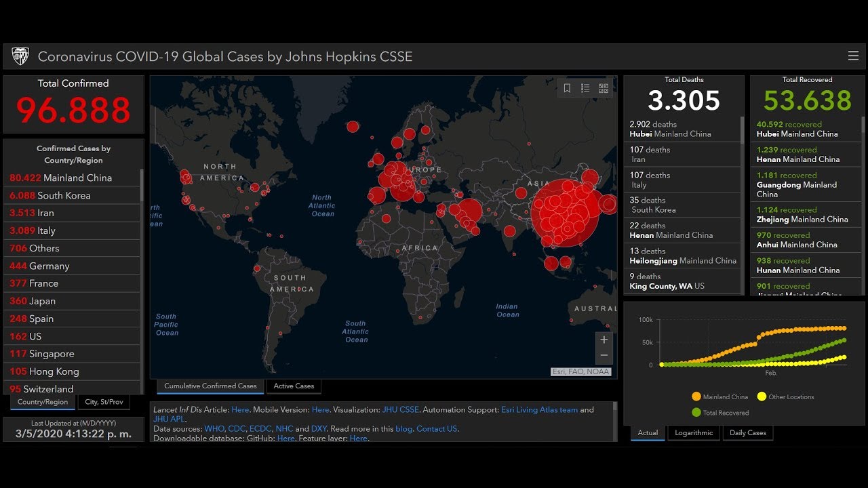Image resolution: width=868 pixels, height=488 pixels.
Task: Select 970 recovered Anhui row
Action: 806,240
